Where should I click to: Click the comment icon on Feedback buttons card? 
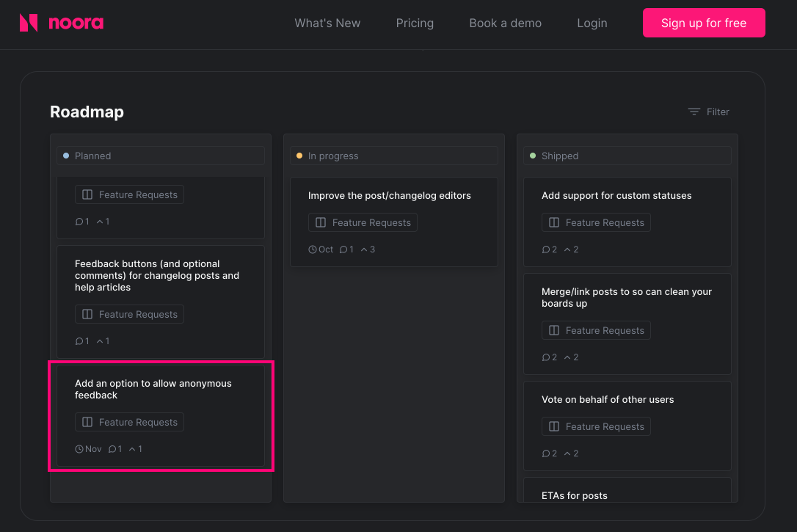pos(79,341)
